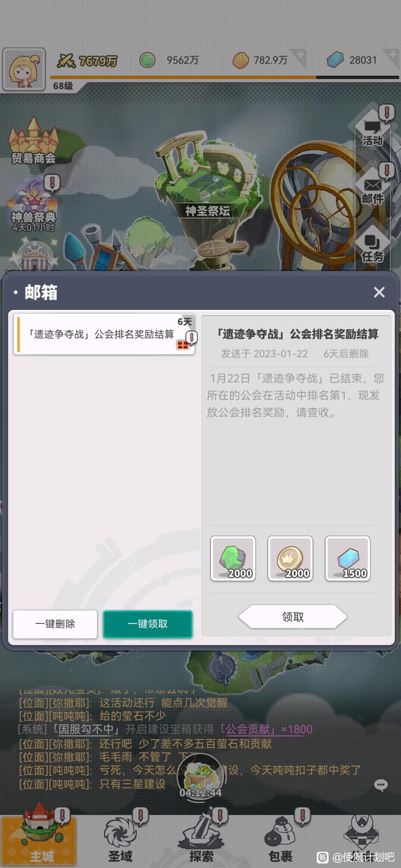
Task: Open the 贸易商会 castle building
Action: (x=33, y=141)
